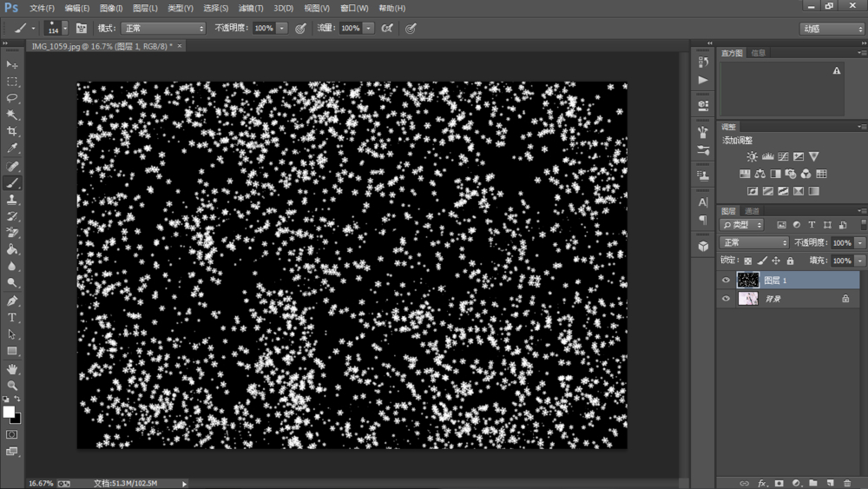Add layer mask button
Viewport: 868px width, 489px height.
(779, 483)
